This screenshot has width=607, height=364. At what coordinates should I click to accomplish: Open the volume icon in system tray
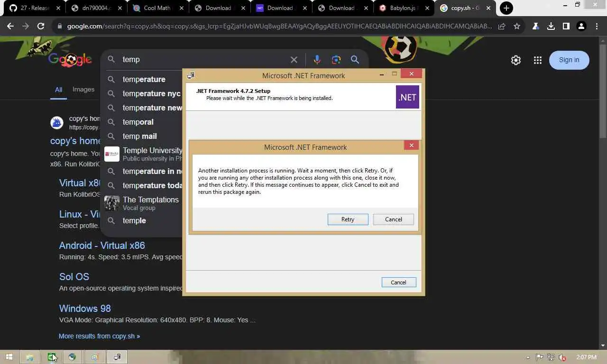562,357
